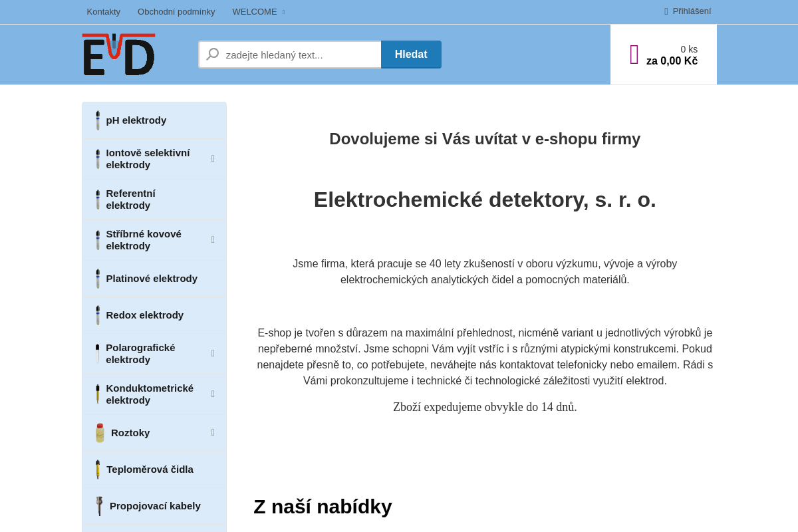Expand the WELCOME dropdown menu
This screenshot has width=798, height=532.
click(258, 11)
